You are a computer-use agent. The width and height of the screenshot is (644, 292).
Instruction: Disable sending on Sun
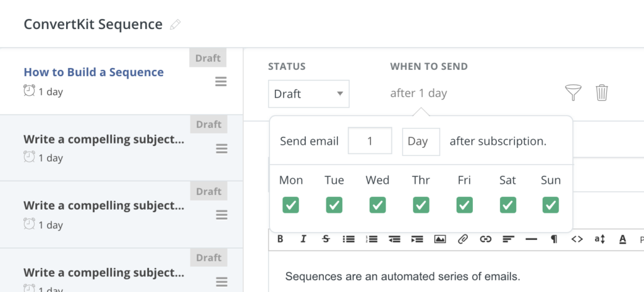click(551, 205)
